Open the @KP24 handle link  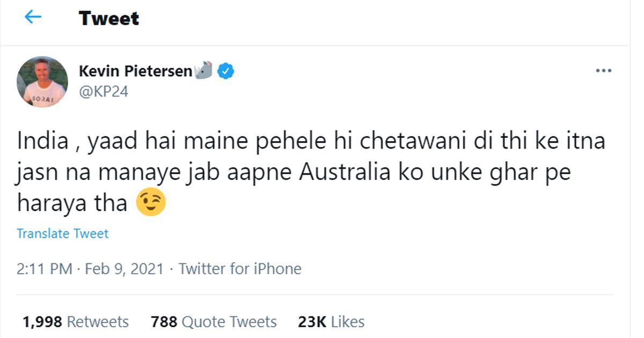pos(104,92)
